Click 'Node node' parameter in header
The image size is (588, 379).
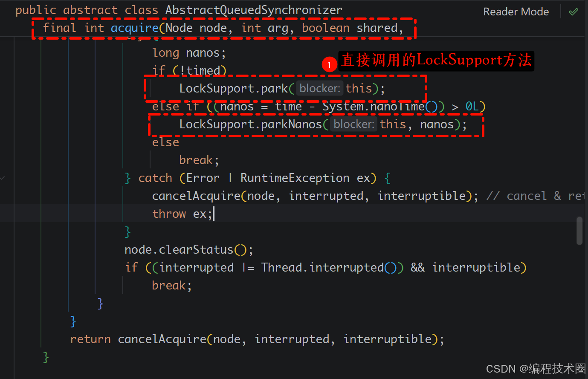click(196, 28)
